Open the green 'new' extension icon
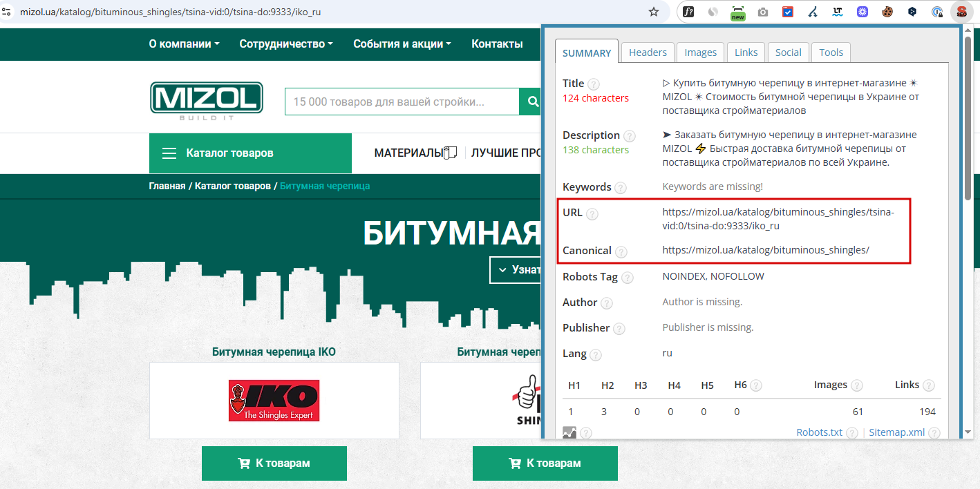Image resolution: width=980 pixels, height=489 pixels. pos(738,12)
